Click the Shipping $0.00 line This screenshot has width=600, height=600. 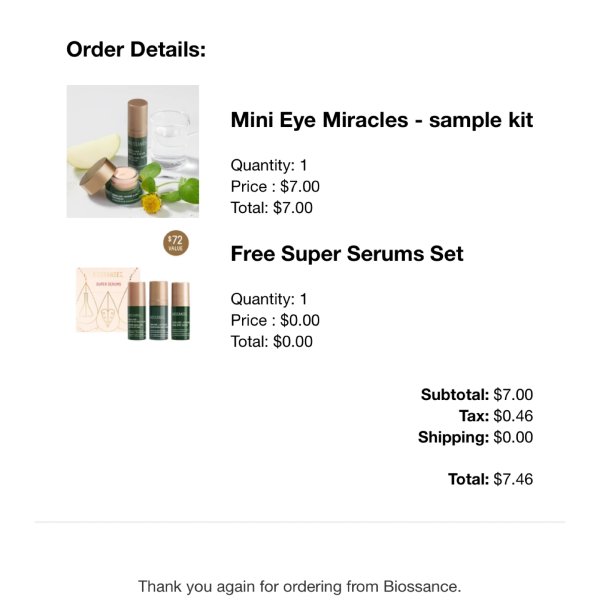point(475,437)
